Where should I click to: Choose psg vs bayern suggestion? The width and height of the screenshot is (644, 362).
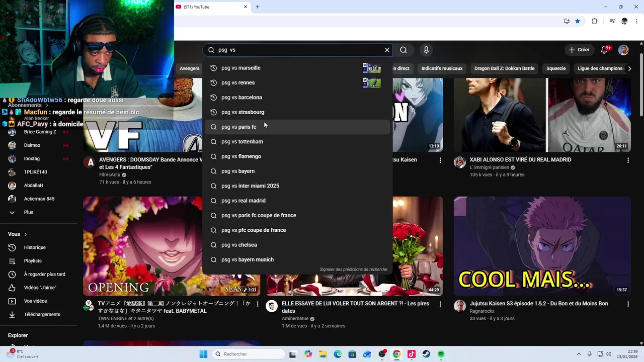tap(297, 171)
